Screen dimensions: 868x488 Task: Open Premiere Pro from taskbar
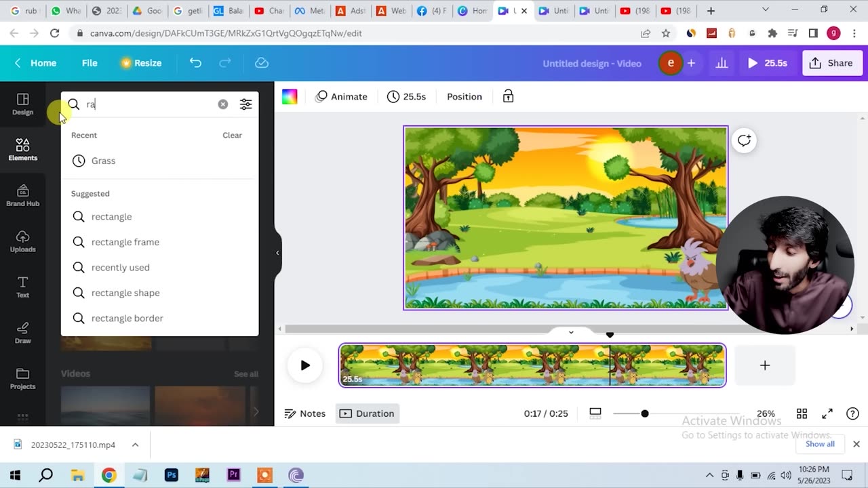[x=234, y=475]
